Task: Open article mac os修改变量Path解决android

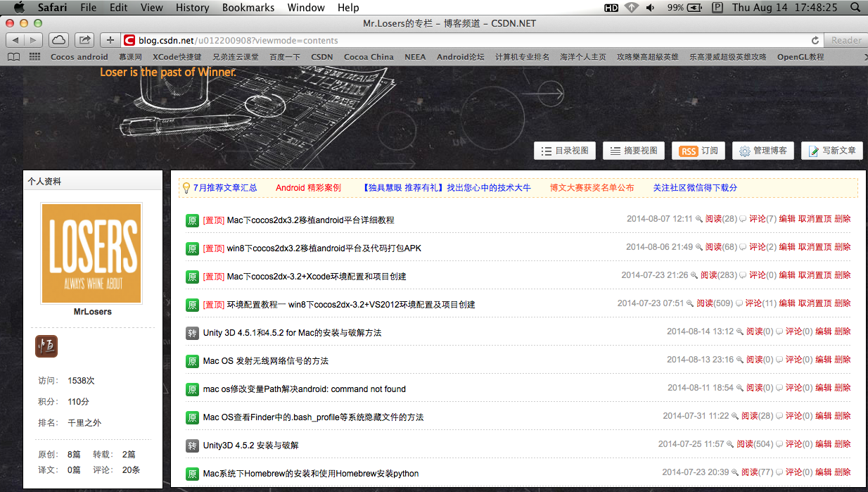Action: click(305, 389)
